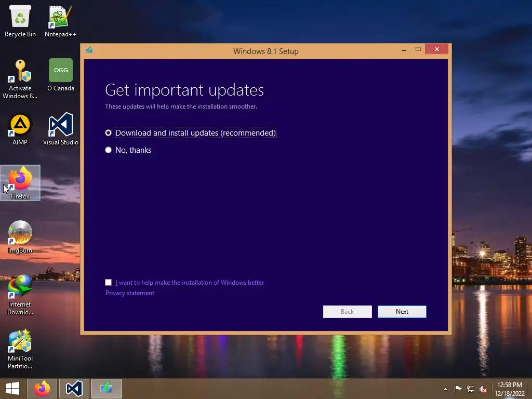Screen dimensions: 532x399
Task: Select the AIMP desktop shortcut
Action: (x=20, y=129)
